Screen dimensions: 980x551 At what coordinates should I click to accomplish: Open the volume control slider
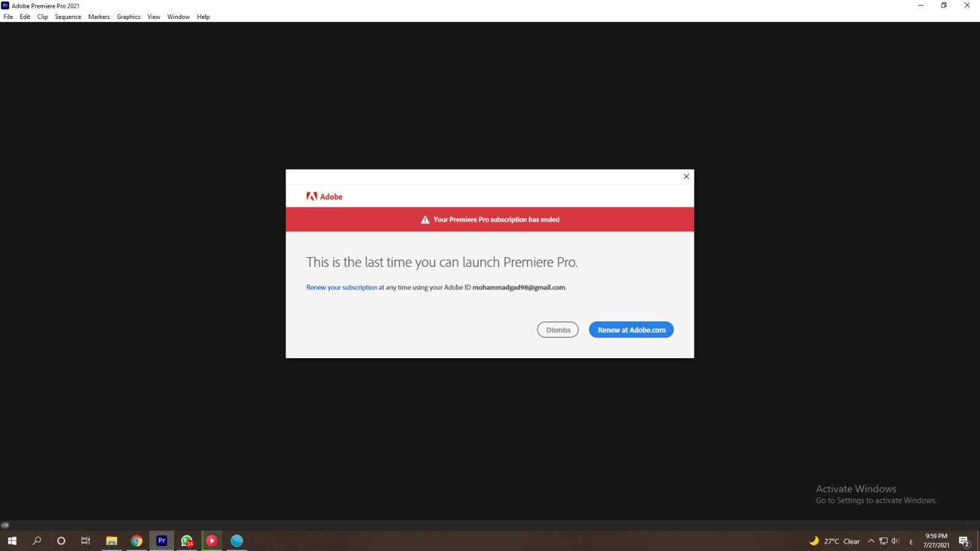point(895,541)
